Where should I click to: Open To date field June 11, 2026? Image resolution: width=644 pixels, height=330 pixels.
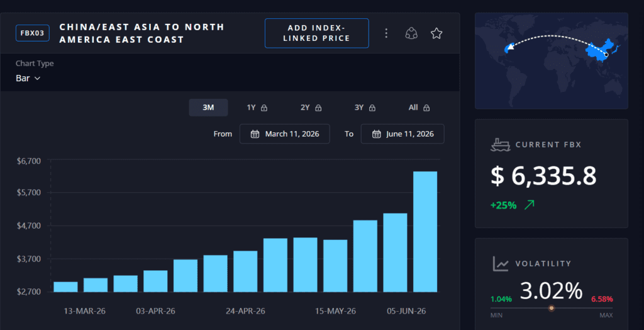point(402,134)
